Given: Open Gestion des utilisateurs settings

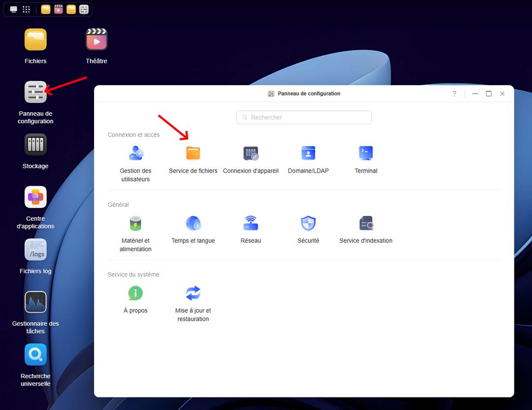Looking at the screenshot, I should click(135, 153).
